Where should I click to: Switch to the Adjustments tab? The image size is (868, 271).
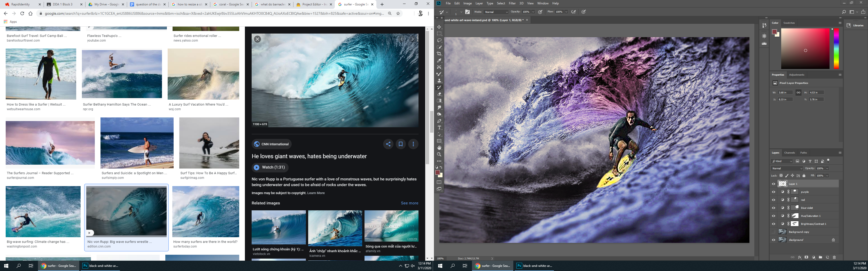(x=796, y=75)
